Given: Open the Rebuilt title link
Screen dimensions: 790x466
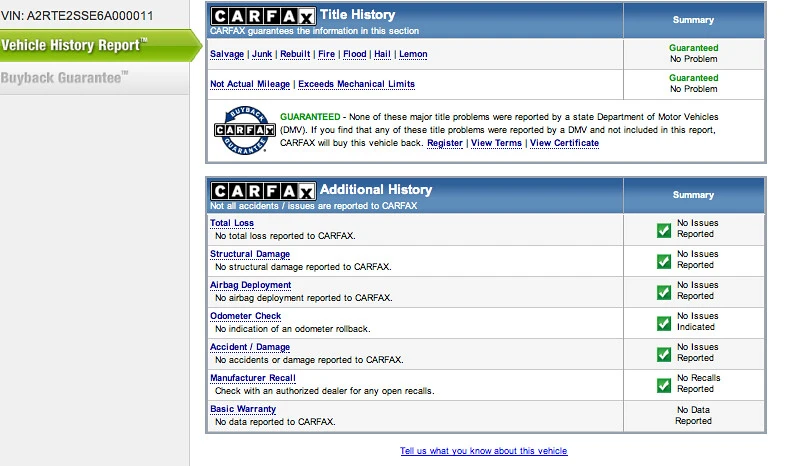Looking at the screenshot, I should (295, 54).
